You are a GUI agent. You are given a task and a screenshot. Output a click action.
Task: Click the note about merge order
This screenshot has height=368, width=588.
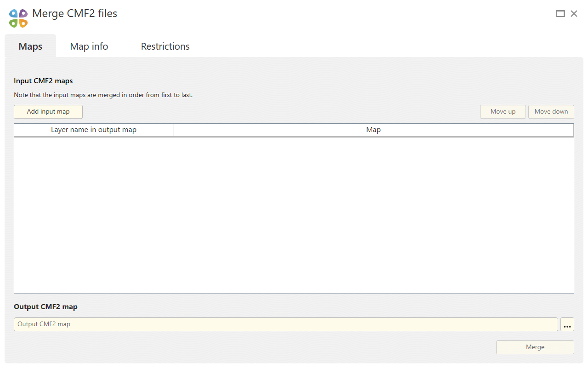103,95
